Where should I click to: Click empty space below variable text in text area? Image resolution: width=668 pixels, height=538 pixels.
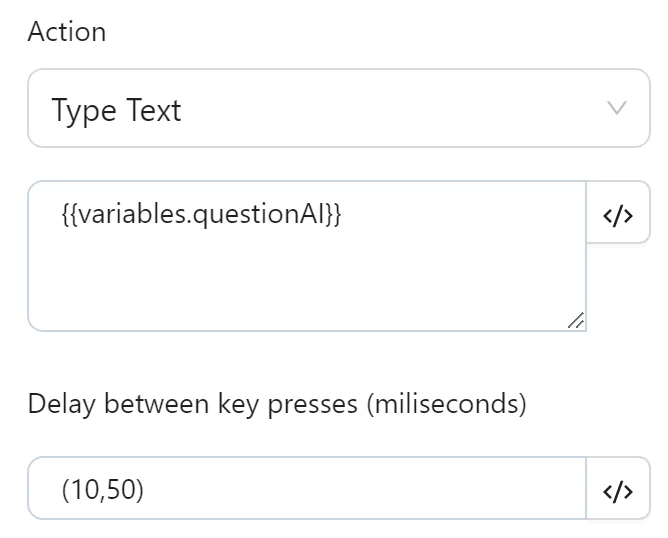click(300, 285)
